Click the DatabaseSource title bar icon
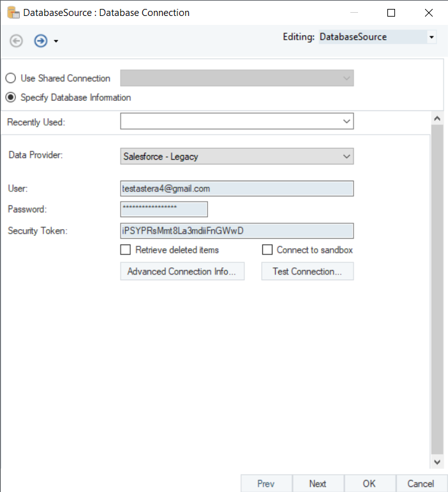 [x=12, y=12]
